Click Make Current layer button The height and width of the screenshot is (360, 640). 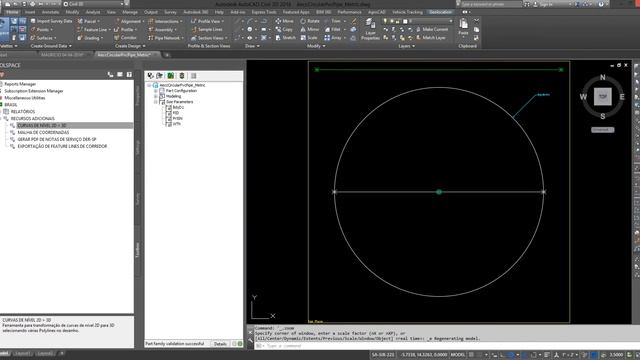point(432,29)
